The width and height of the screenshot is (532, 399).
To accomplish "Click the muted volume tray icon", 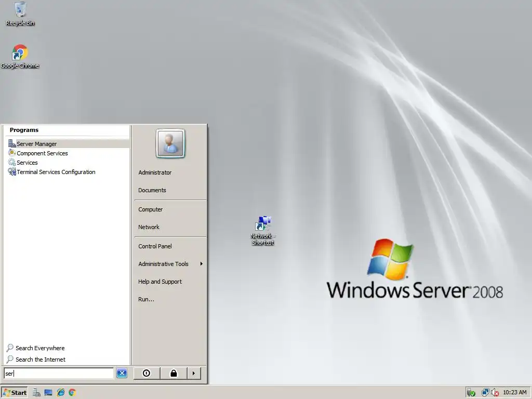I will [x=495, y=393].
